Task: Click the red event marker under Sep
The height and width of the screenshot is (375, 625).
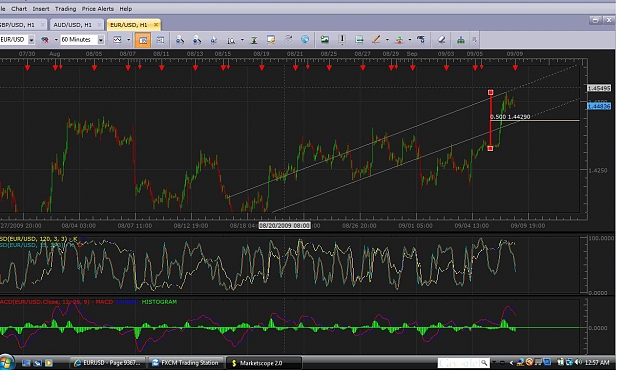Action: tap(413, 68)
